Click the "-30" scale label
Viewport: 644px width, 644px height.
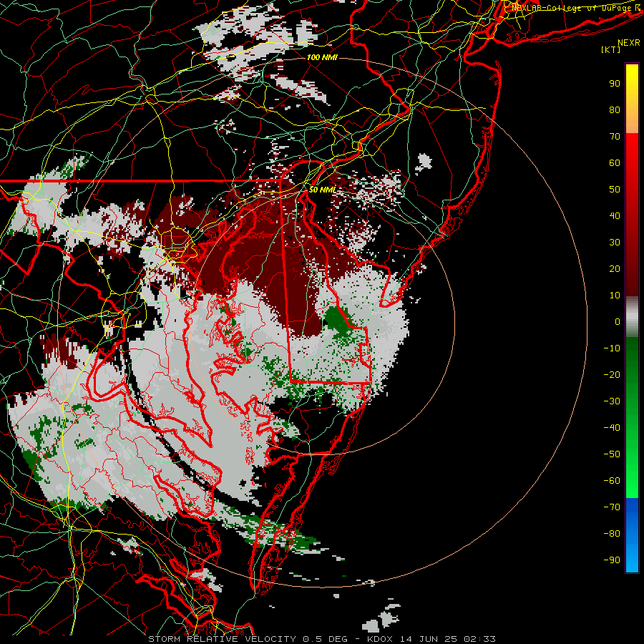[612, 401]
